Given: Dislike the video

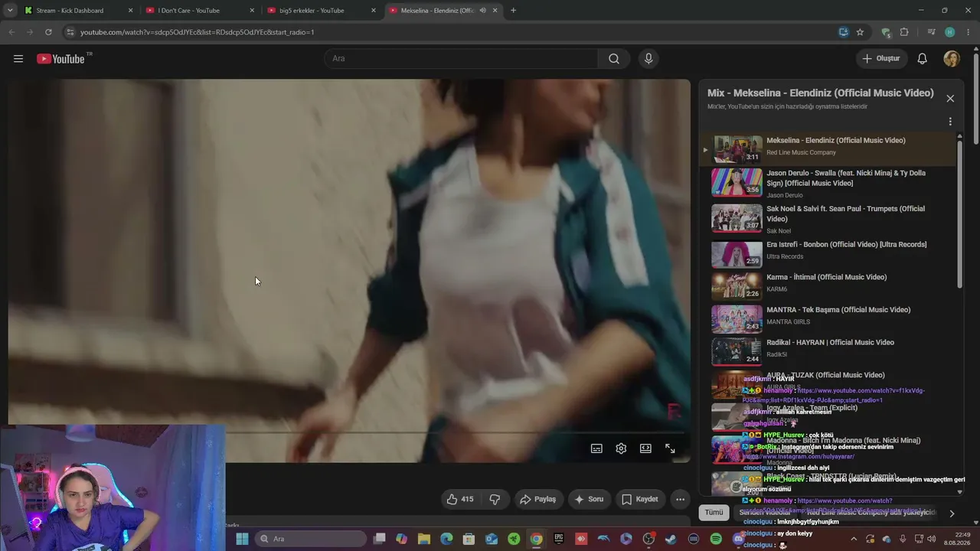Looking at the screenshot, I should (495, 499).
